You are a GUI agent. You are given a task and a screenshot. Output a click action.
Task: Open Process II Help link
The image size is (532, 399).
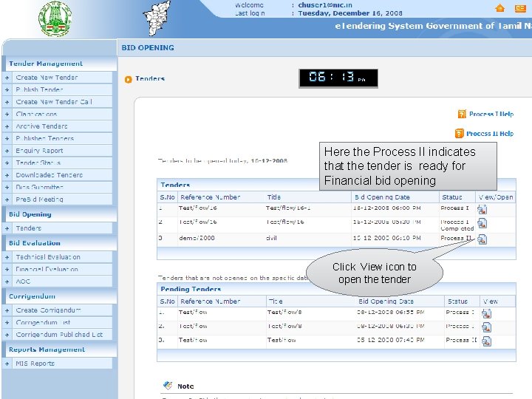[x=490, y=134]
